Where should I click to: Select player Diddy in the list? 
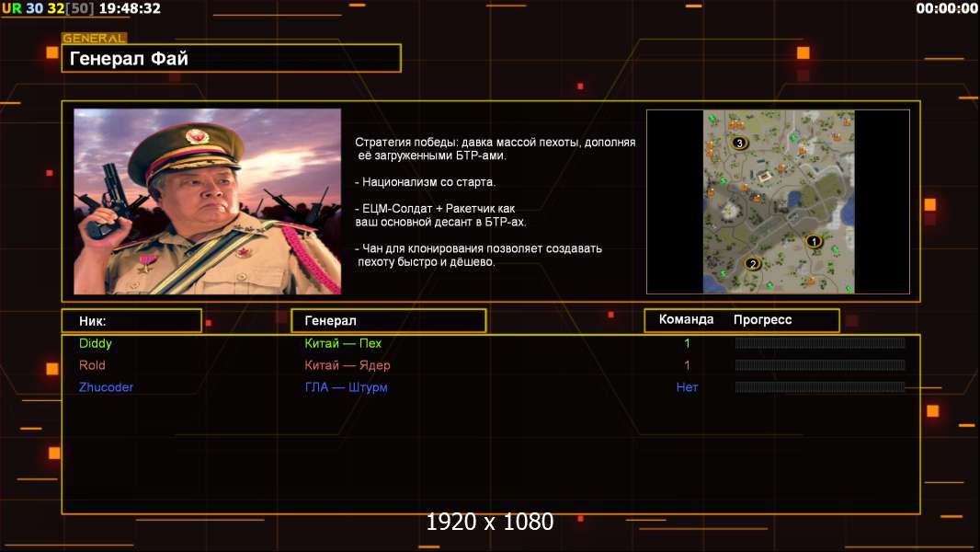[x=96, y=343]
